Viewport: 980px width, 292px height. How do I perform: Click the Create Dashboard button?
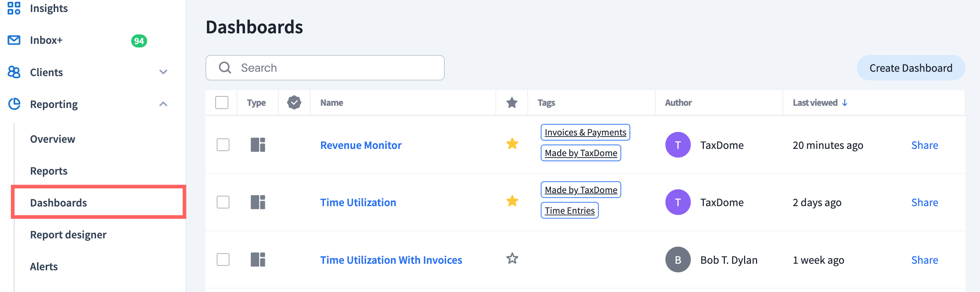910,68
